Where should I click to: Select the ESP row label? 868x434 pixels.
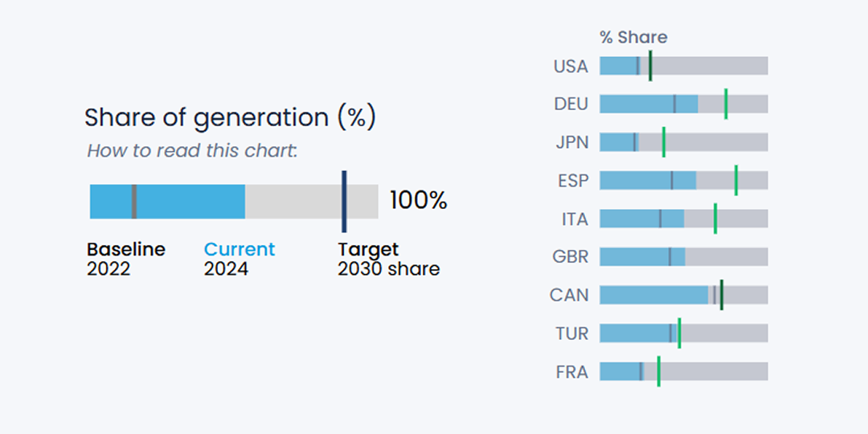[572, 181]
